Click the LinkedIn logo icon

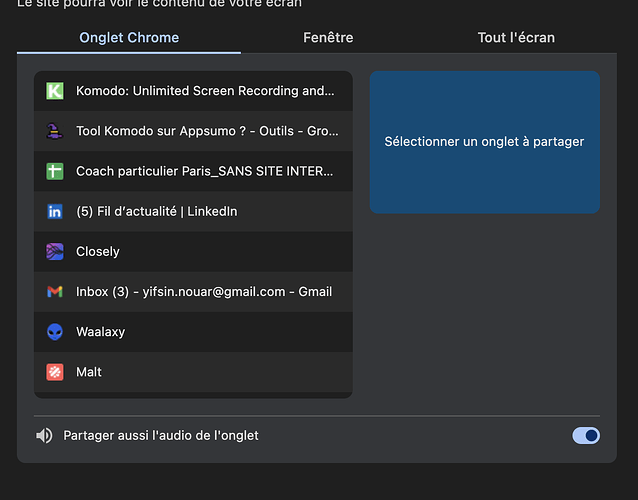pos(55,212)
